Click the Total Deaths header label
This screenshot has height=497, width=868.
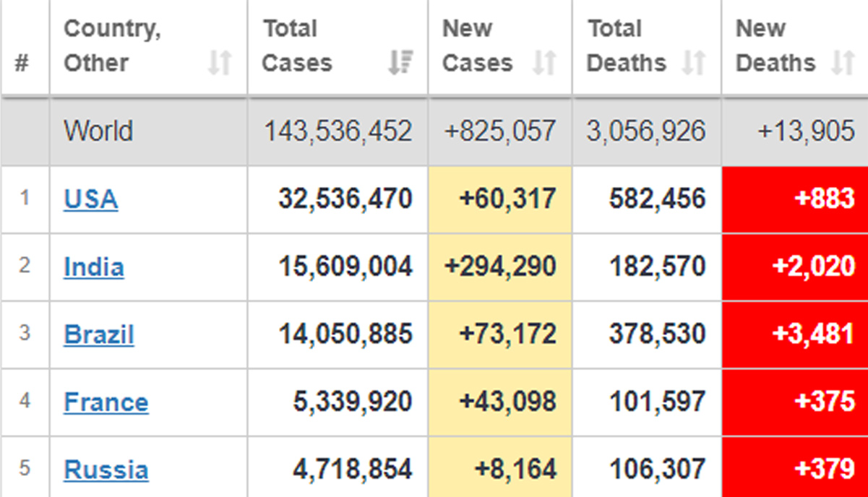[x=626, y=46]
